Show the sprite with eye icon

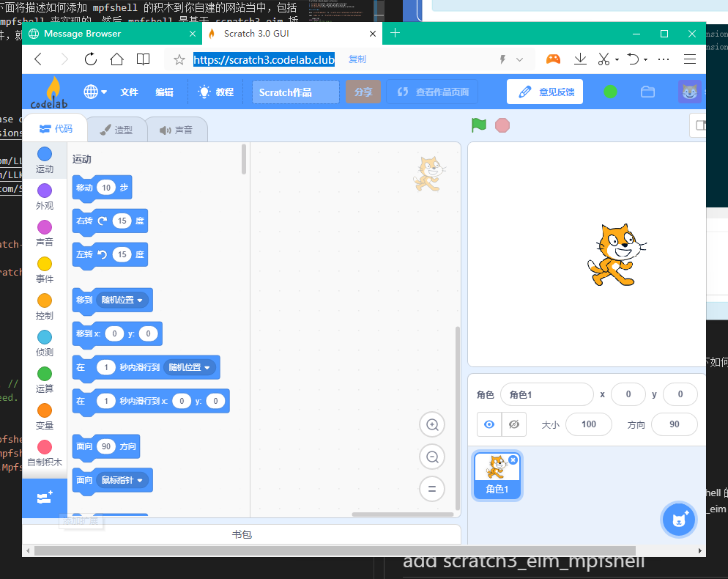[x=489, y=424]
